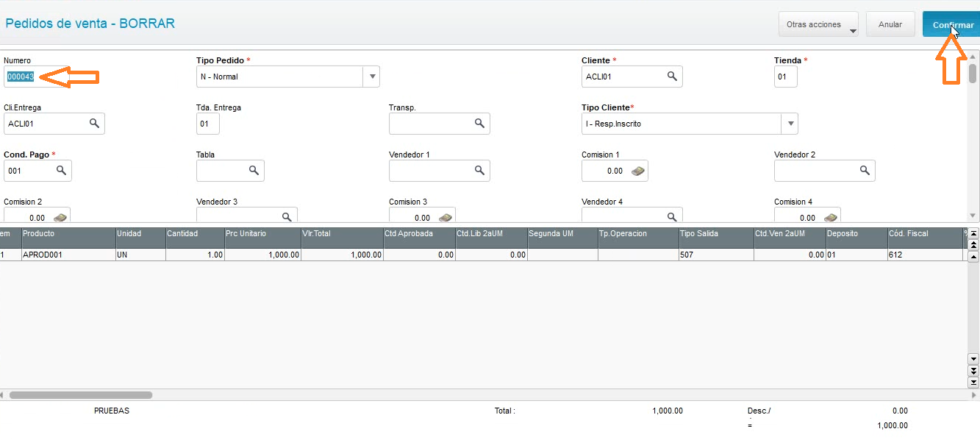980x440 pixels.
Task: Select the Cantidad 1.00 cell
Action: (195, 255)
